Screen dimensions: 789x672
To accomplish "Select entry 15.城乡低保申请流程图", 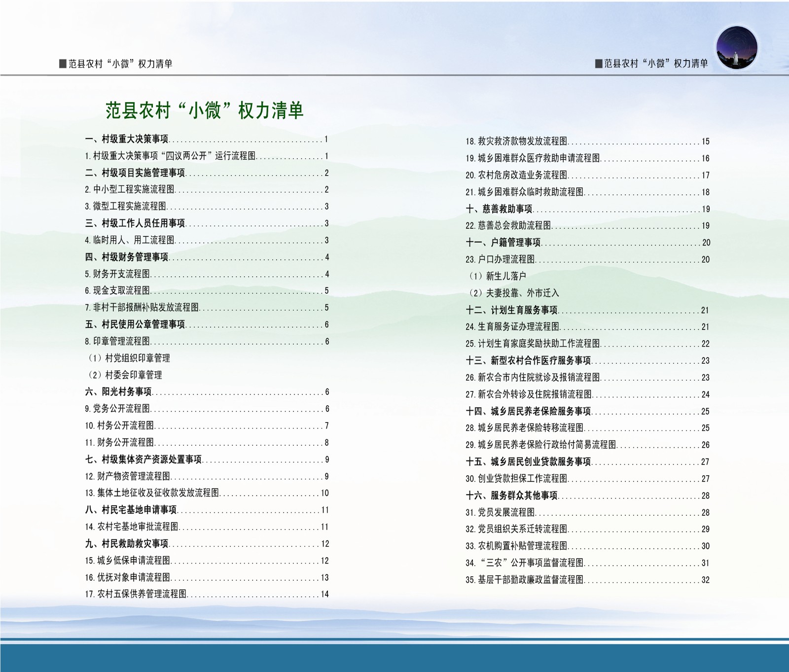I will (207, 561).
